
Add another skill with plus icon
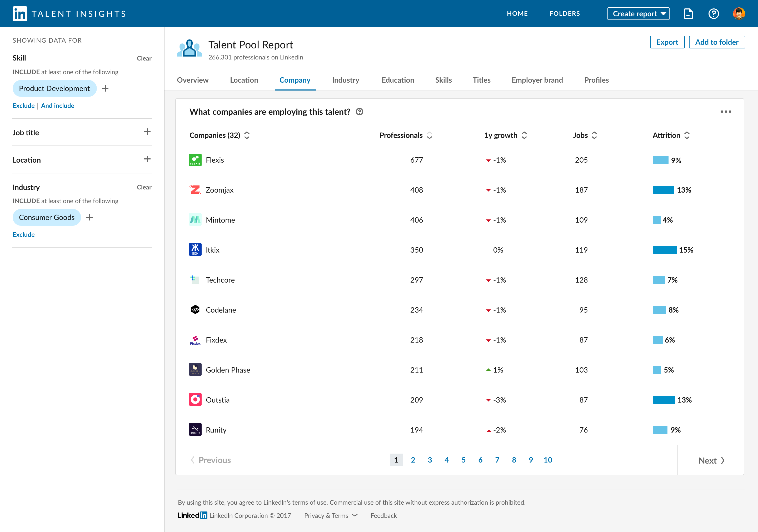(x=105, y=88)
